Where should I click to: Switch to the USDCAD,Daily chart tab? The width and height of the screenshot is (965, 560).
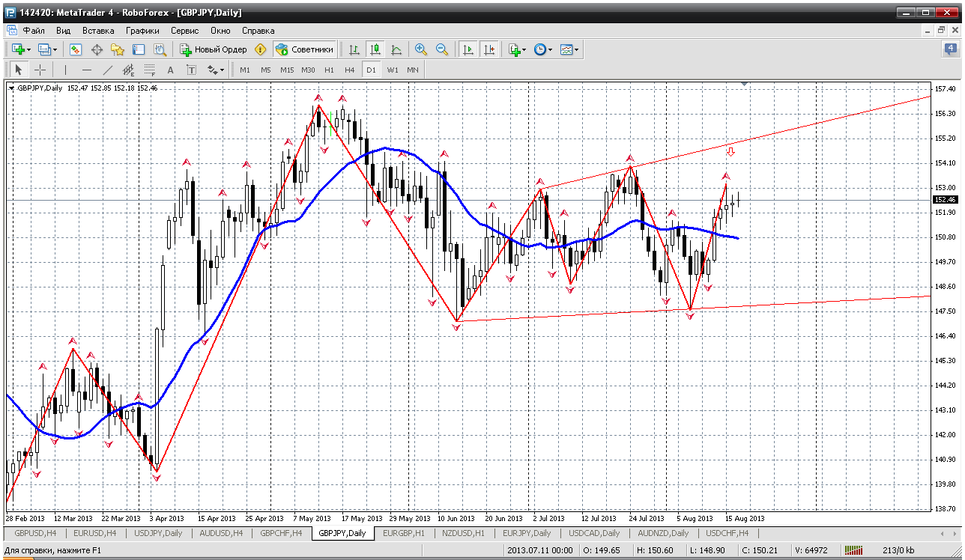tap(595, 533)
